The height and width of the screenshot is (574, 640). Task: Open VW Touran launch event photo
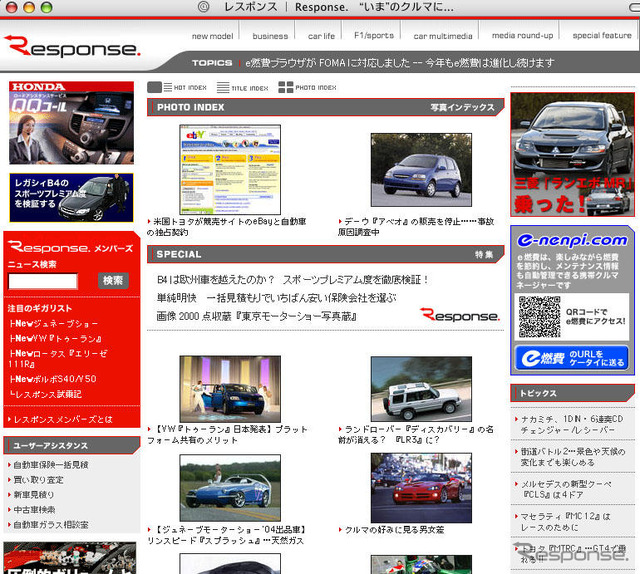point(230,389)
